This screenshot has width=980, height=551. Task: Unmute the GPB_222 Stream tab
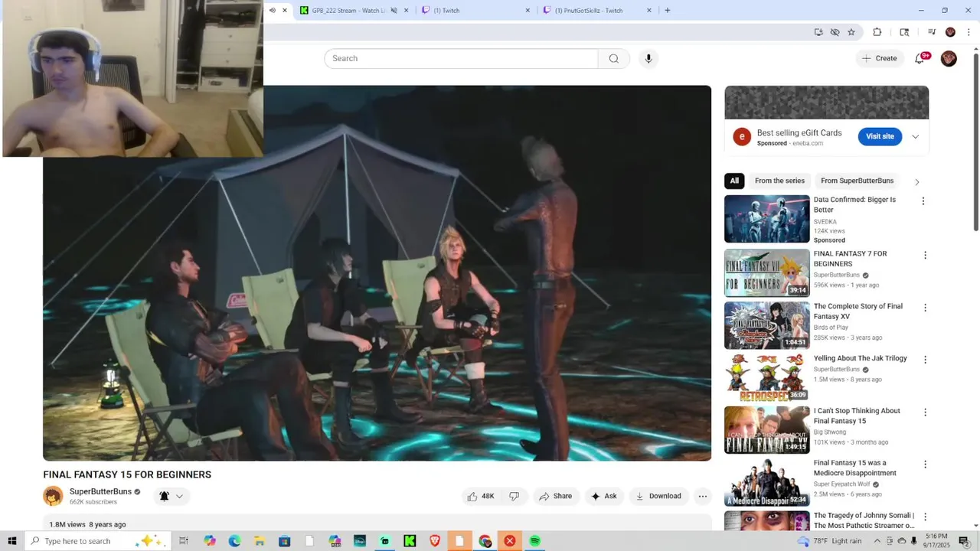click(x=394, y=10)
